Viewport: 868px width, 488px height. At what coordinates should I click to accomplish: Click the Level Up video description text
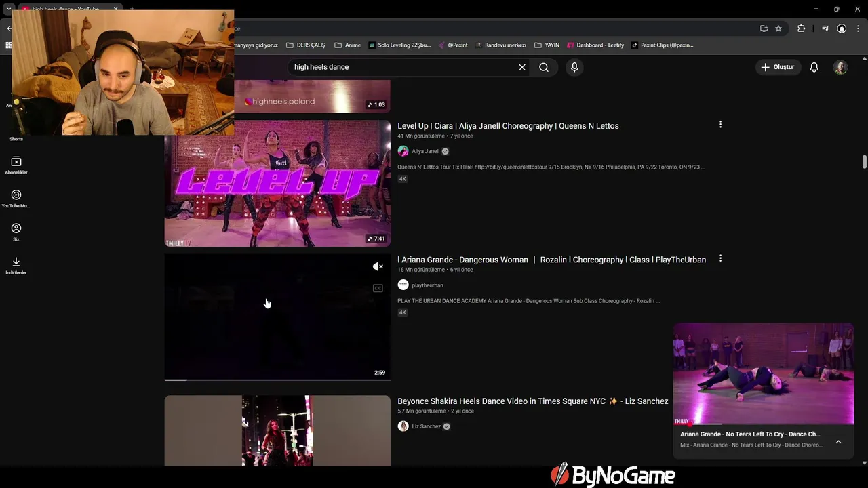pyautogui.click(x=551, y=167)
